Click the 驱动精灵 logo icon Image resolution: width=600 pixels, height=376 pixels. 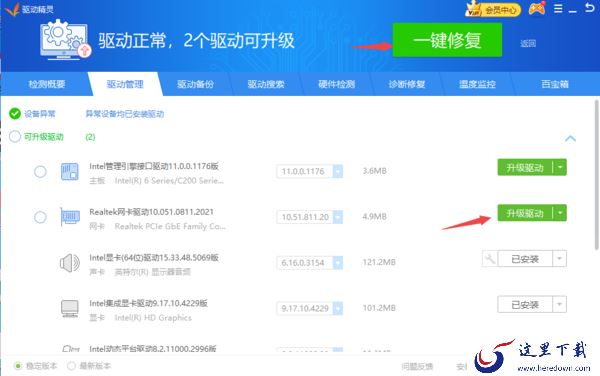(12, 9)
